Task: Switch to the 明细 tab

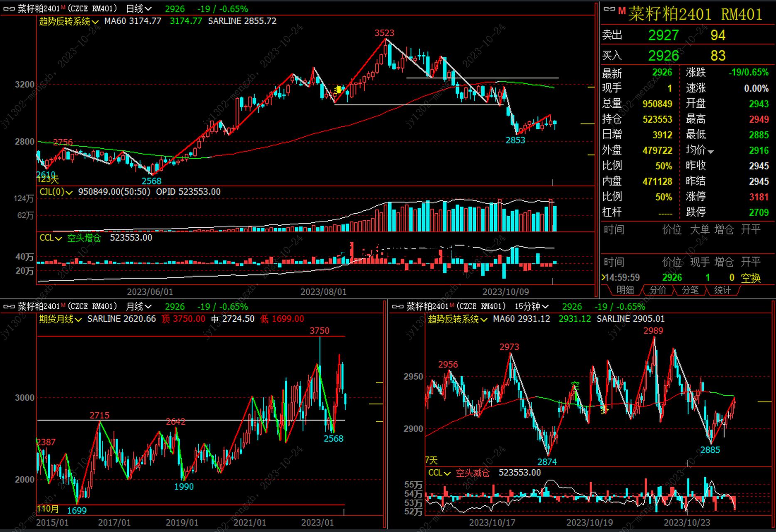Action: (x=625, y=290)
